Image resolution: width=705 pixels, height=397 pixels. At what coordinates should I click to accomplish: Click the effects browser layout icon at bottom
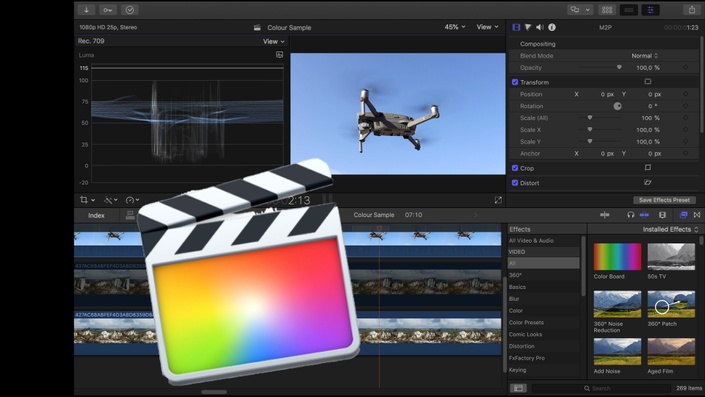click(x=518, y=388)
